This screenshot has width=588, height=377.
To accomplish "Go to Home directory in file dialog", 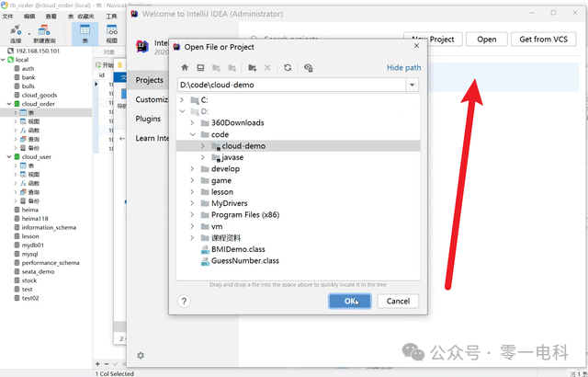I will pos(185,67).
